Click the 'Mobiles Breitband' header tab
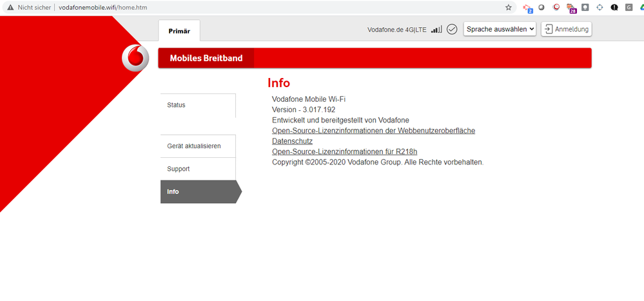This screenshot has height=301, width=644. [x=206, y=58]
